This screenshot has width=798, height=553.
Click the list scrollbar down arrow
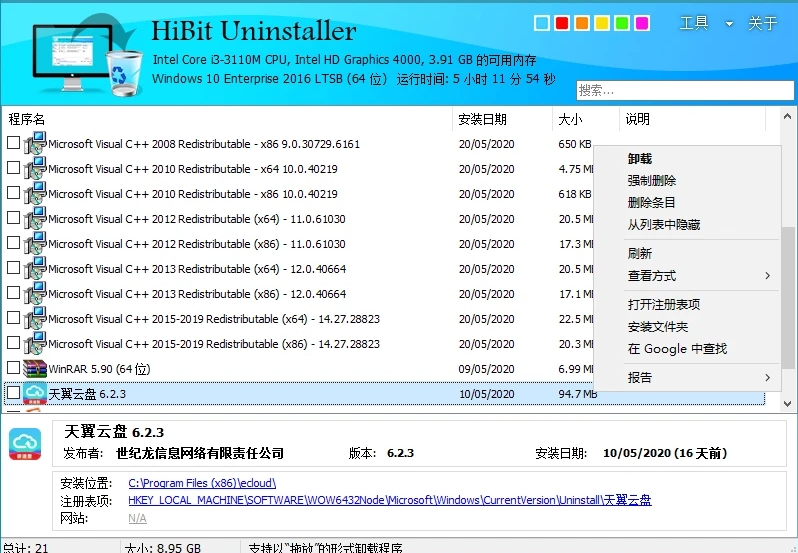(x=787, y=404)
